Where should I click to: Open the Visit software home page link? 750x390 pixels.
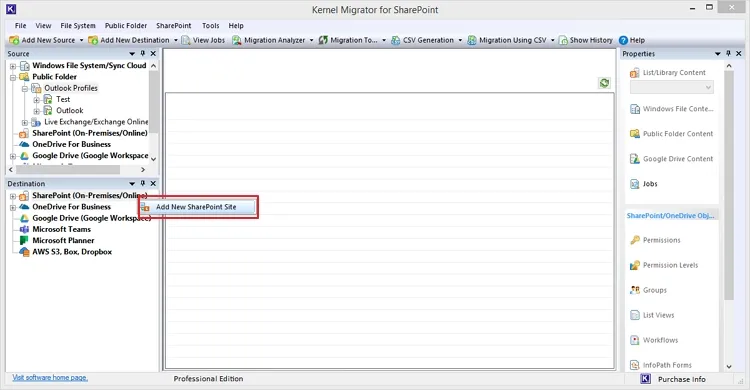pos(50,378)
